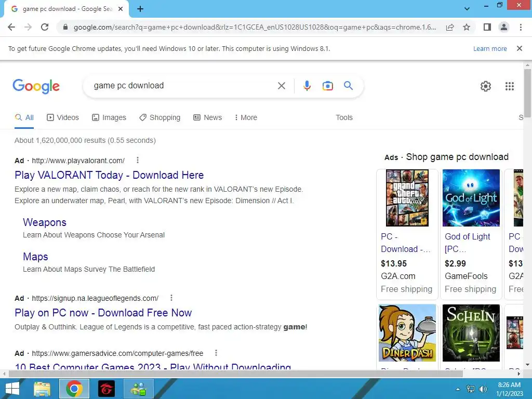Show hidden system tray icons
This screenshot has height=399, width=532.
coord(458,389)
